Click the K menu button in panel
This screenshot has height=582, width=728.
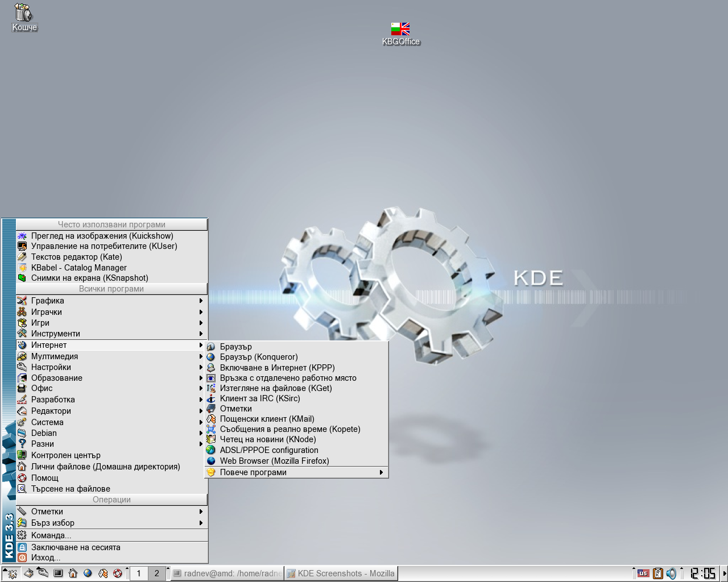coord(13,573)
